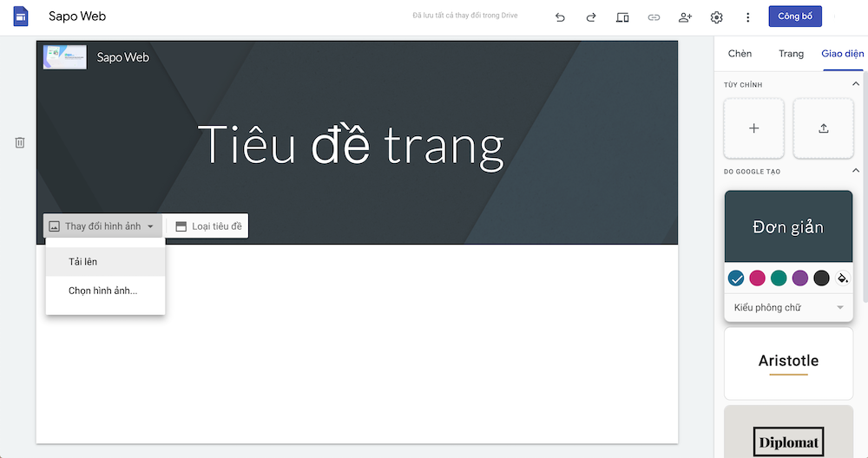Create a custom theme with plus

[x=754, y=128]
